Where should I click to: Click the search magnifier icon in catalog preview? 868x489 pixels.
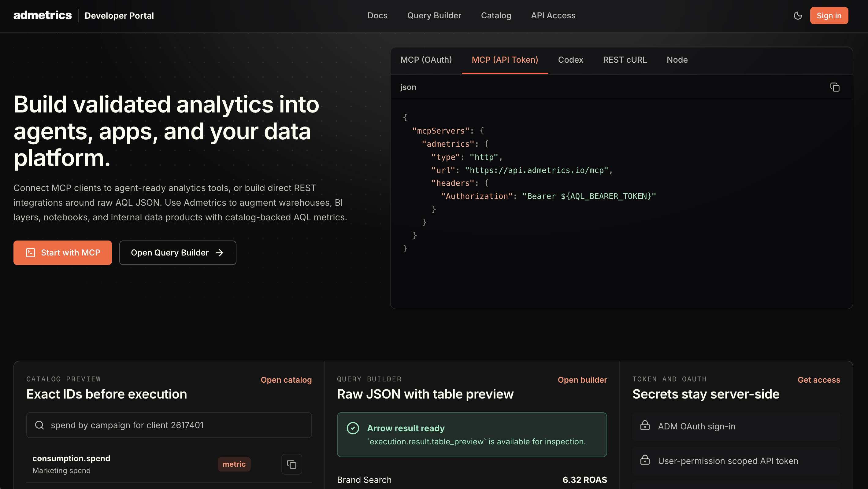point(39,425)
